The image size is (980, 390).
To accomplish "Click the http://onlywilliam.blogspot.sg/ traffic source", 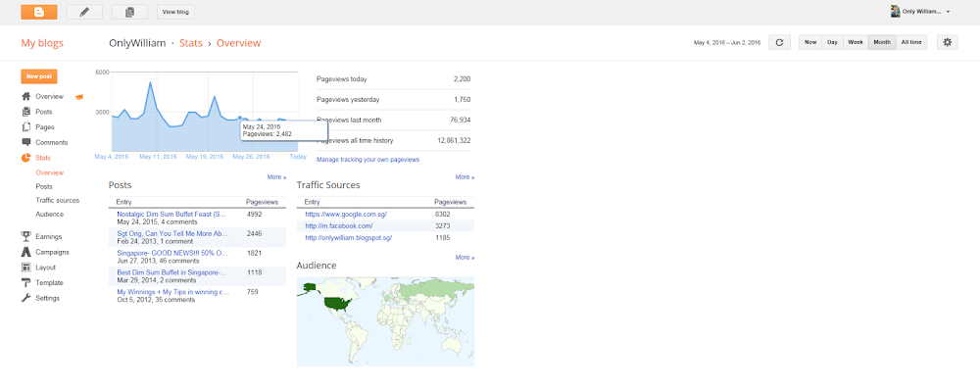I will pos(348,237).
